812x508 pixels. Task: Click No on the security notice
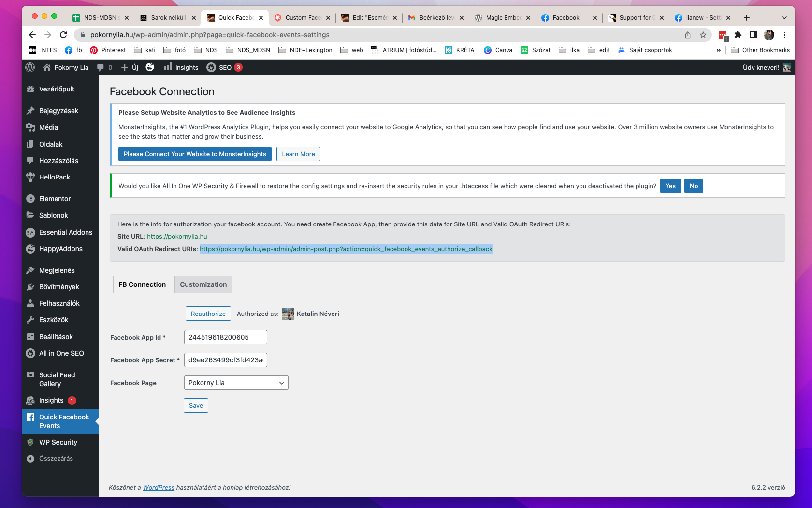[x=694, y=186]
